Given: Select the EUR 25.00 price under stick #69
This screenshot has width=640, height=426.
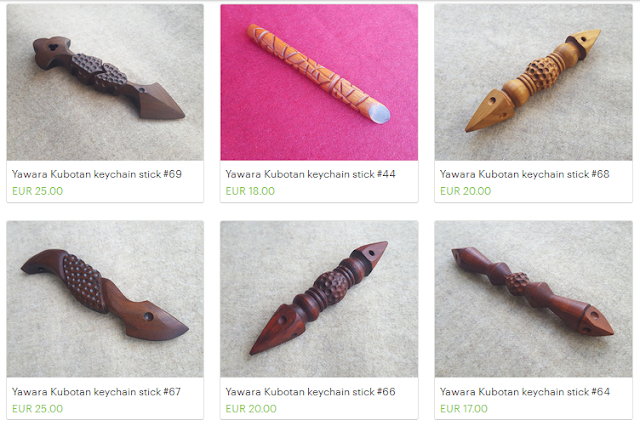Looking at the screenshot, I should [x=38, y=191].
